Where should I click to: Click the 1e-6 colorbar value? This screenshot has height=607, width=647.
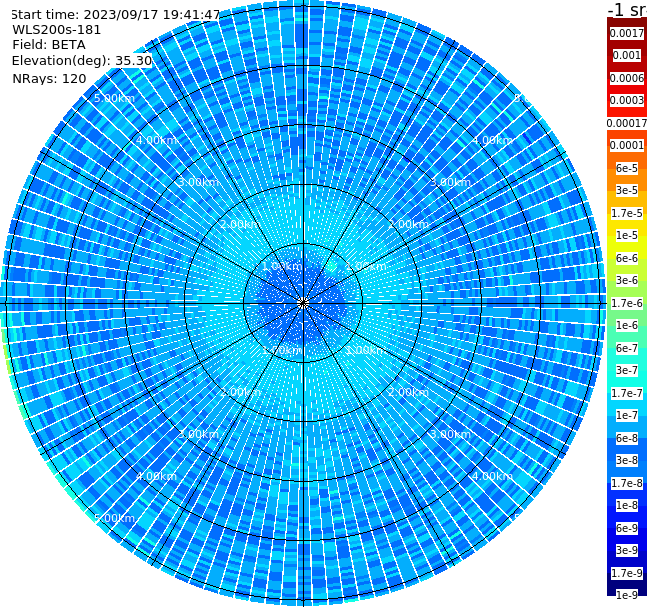(x=626, y=325)
